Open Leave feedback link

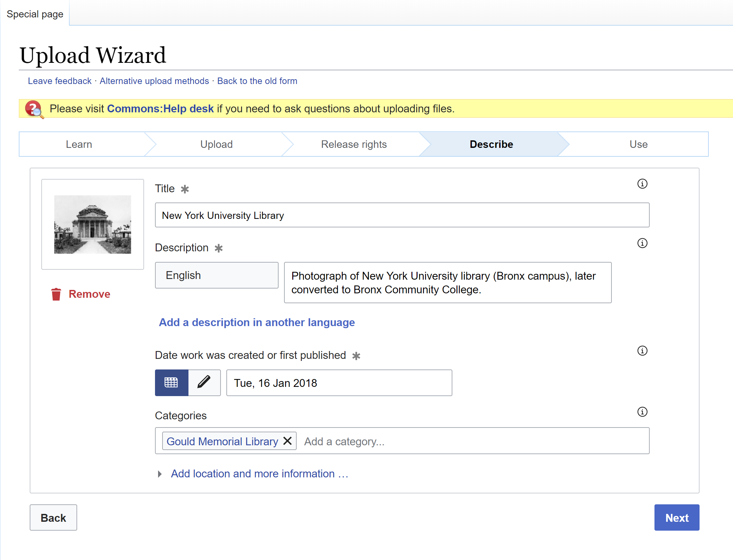60,81
